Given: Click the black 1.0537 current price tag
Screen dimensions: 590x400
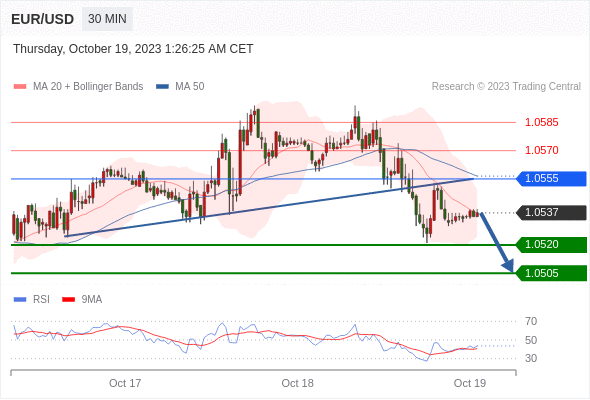Looking at the screenshot, I should click(x=551, y=212).
